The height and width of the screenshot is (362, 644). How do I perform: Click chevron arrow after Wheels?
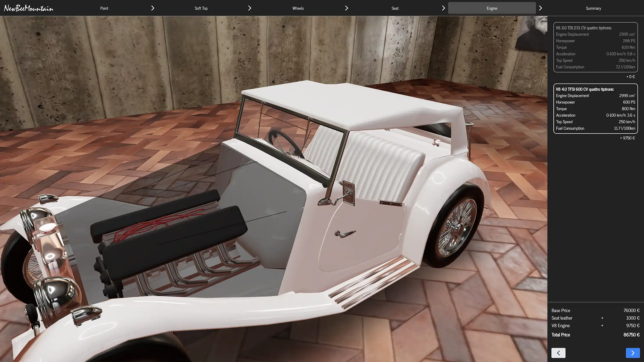click(347, 8)
